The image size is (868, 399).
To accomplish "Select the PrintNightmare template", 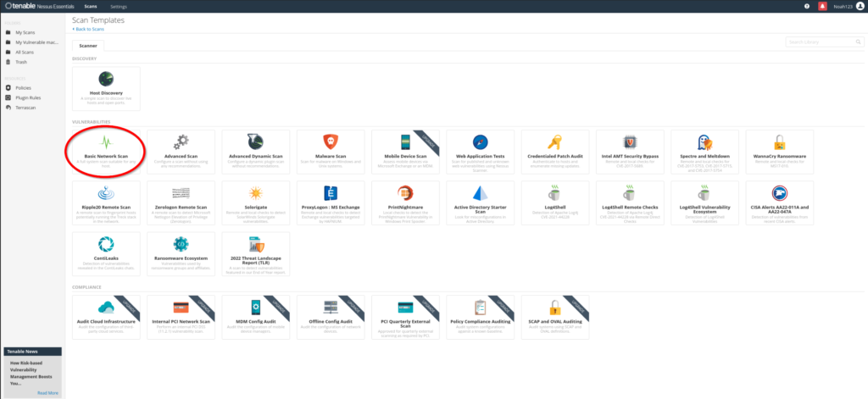I will pyautogui.click(x=405, y=202).
